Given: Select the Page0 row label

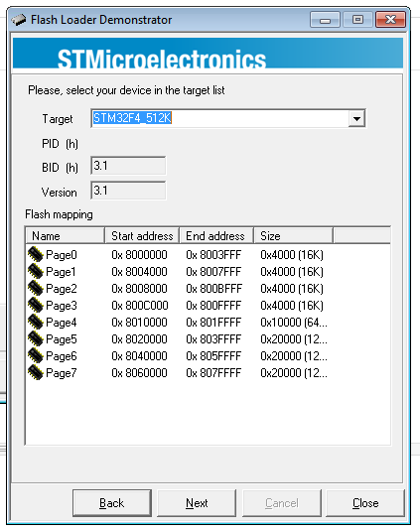Looking at the screenshot, I should (62, 255).
